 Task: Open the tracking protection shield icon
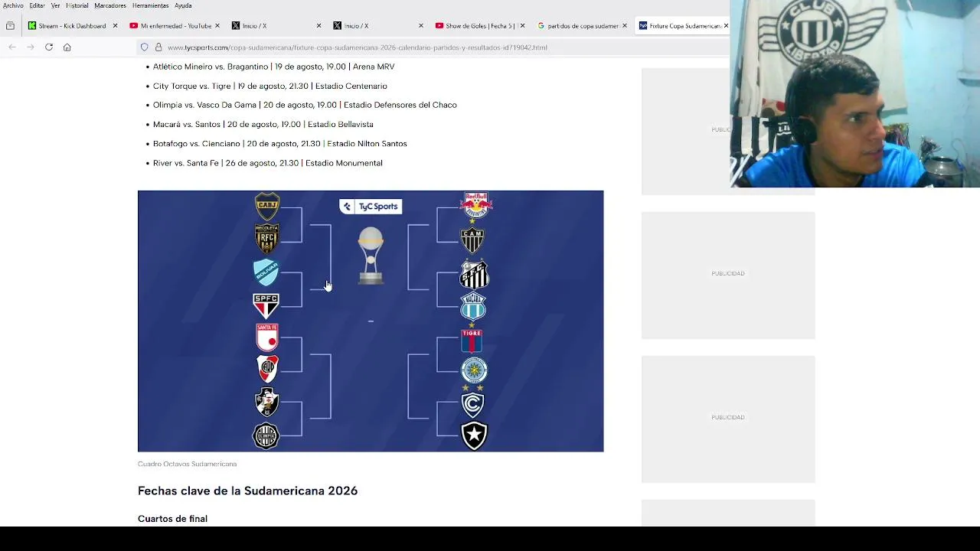pyautogui.click(x=144, y=47)
